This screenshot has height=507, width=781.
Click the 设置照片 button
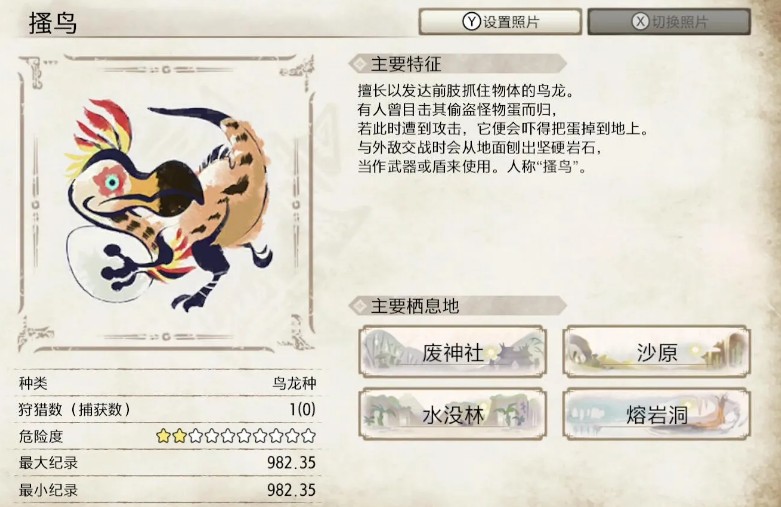point(500,21)
